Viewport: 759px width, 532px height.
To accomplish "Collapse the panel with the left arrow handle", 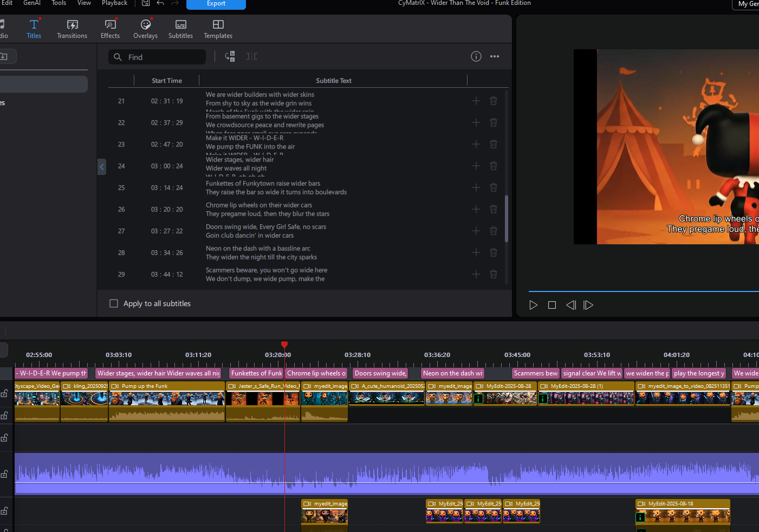I will [101, 166].
